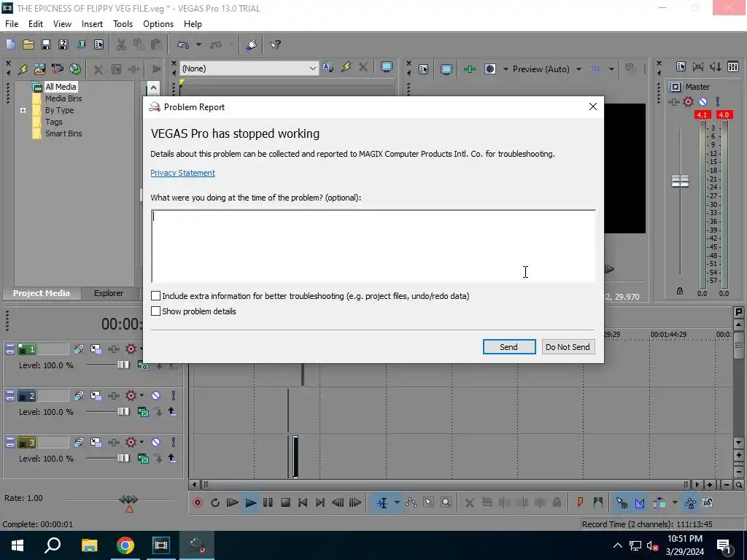747x560 pixels.
Task: Click the Interactive Tutorials hand icon
Action: tap(252, 44)
